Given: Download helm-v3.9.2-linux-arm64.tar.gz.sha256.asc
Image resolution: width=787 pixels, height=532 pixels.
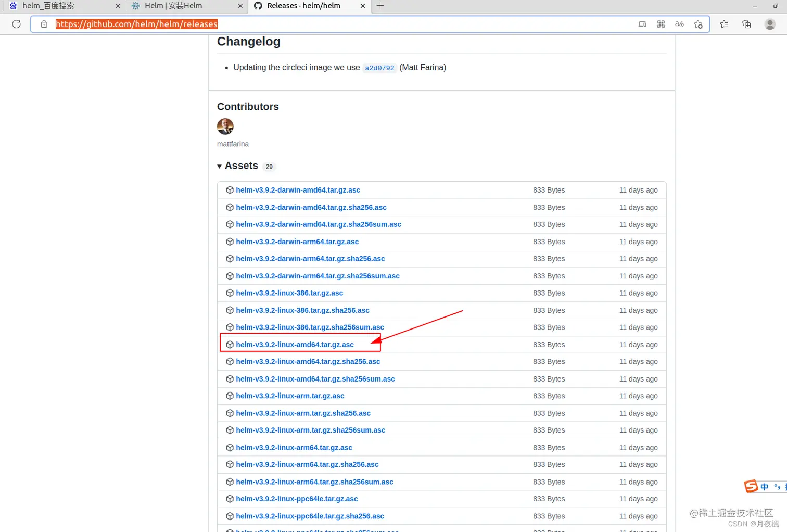Looking at the screenshot, I should pos(307,465).
